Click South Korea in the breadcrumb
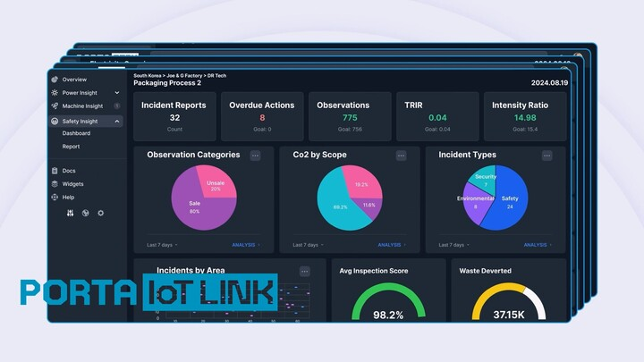644x362 pixels. (x=147, y=75)
